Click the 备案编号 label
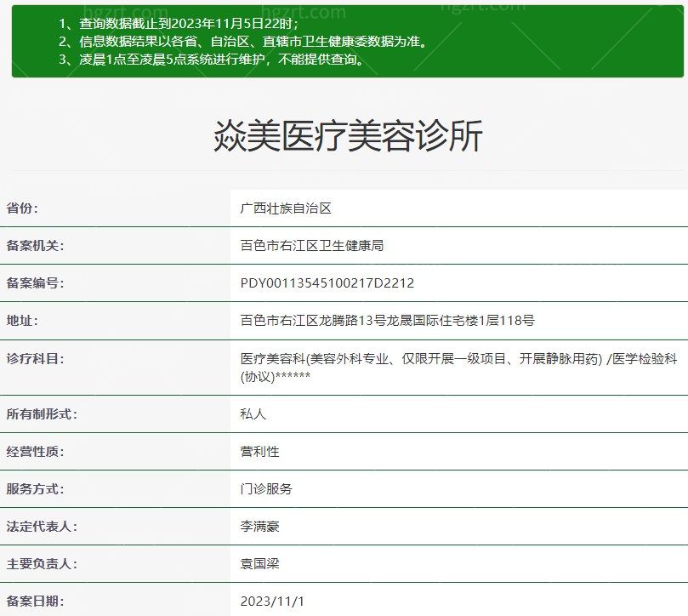The height and width of the screenshot is (616, 688). 36,282
